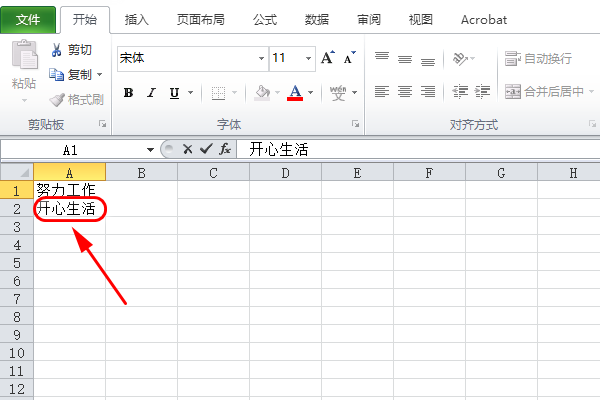Switch to 审阅 Review tab

click(369, 20)
